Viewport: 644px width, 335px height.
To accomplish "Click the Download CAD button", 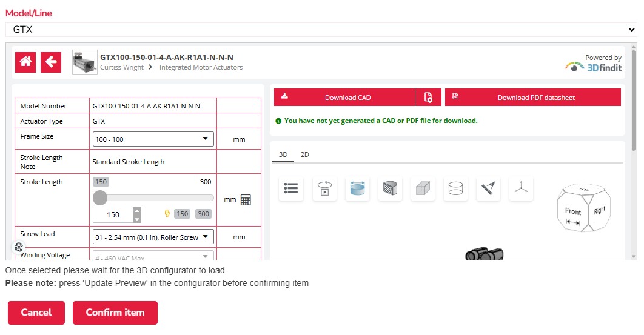I will [x=344, y=98].
